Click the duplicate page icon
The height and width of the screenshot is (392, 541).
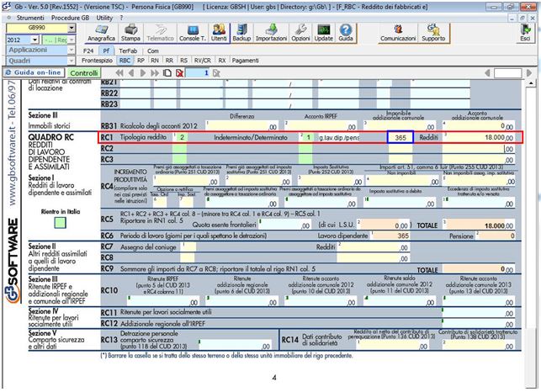pos(167,73)
